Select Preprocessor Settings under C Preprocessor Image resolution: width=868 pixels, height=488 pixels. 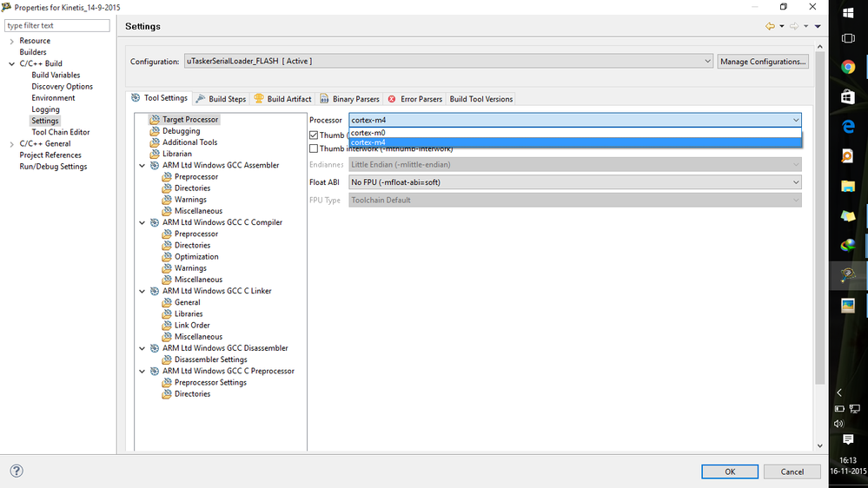210,382
